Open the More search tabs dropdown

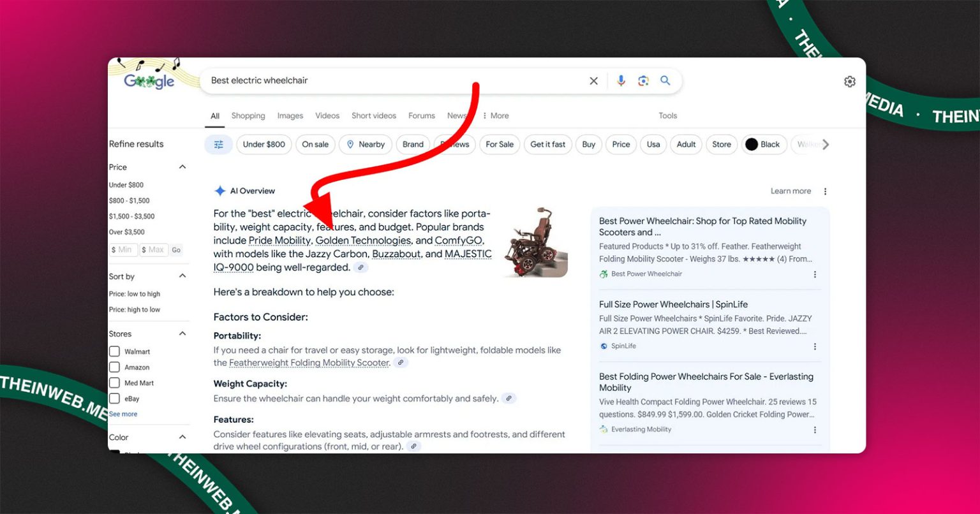(495, 116)
